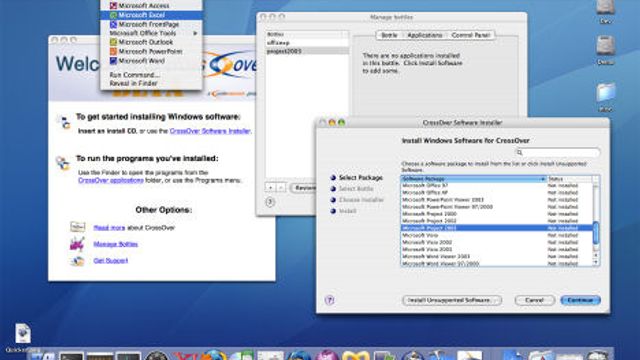This screenshot has width=640, height=360.
Task: Click the Read more link
Action: [109, 228]
